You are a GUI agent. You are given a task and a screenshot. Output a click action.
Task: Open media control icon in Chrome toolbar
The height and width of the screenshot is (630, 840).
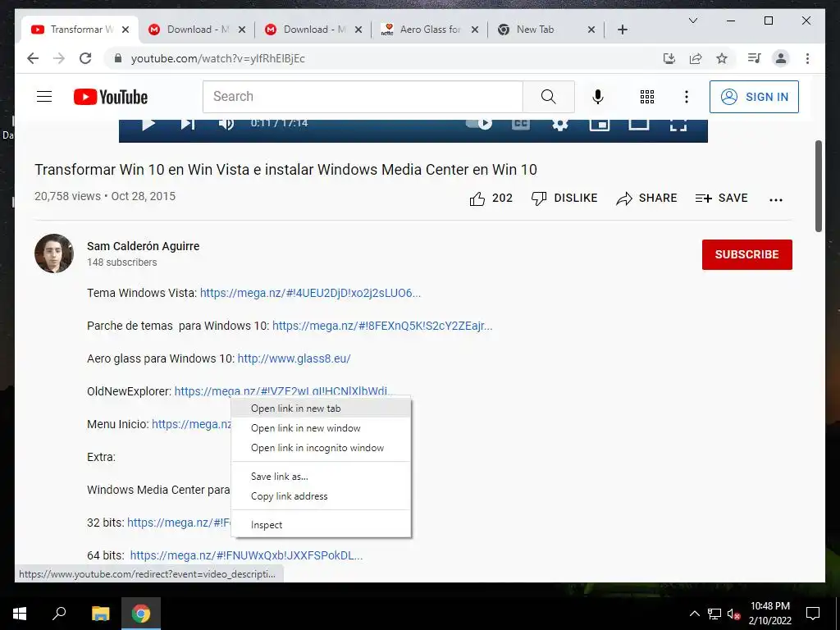(x=755, y=58)
